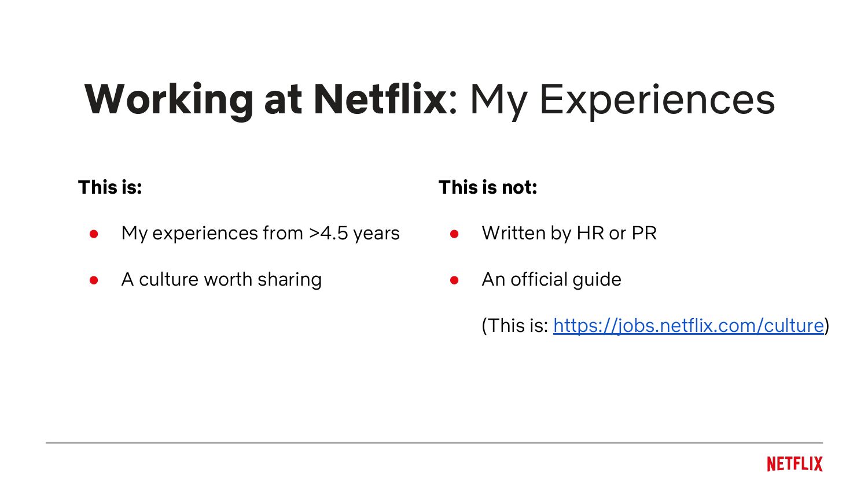Click the "This is not:" column heading
Viewport: 868px width, 488px height.
pyautogui.click(x=488, y=187)
